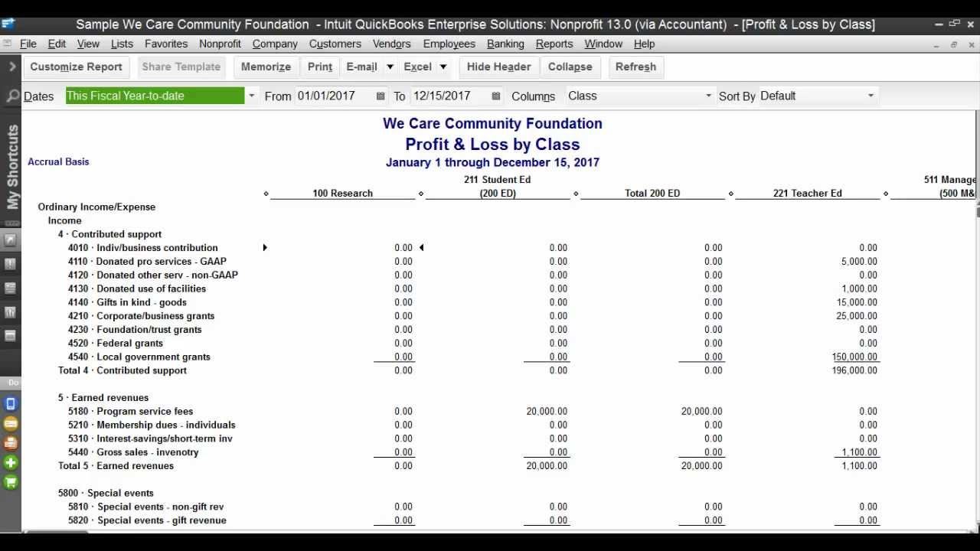The image size is (980, 551).
Task: Click the diamond column handle before 100 Research
Action: (266, 194)
